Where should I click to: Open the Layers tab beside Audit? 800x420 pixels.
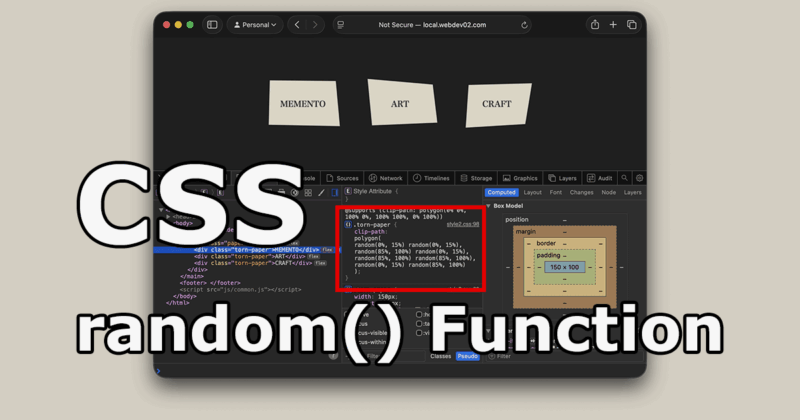pos(562,178)
